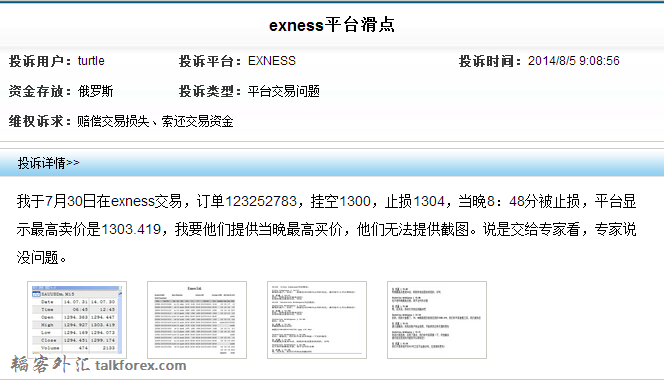The height and width of the screenshot is (380, 664).
Task: Click the 投诉详情>> section header
Action: tap(48, 163)
